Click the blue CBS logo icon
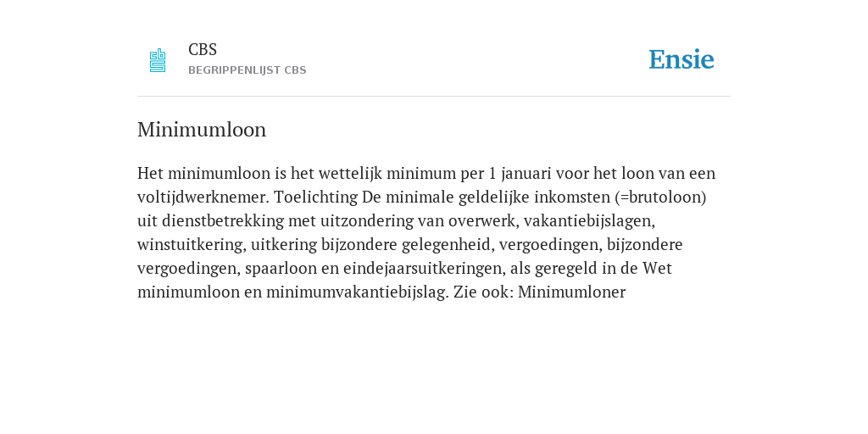 click(158, 60)
